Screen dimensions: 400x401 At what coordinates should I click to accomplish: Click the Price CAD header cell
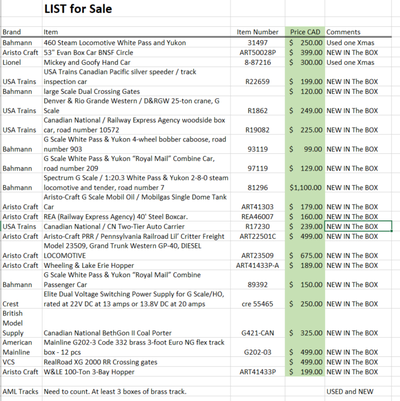305,32
